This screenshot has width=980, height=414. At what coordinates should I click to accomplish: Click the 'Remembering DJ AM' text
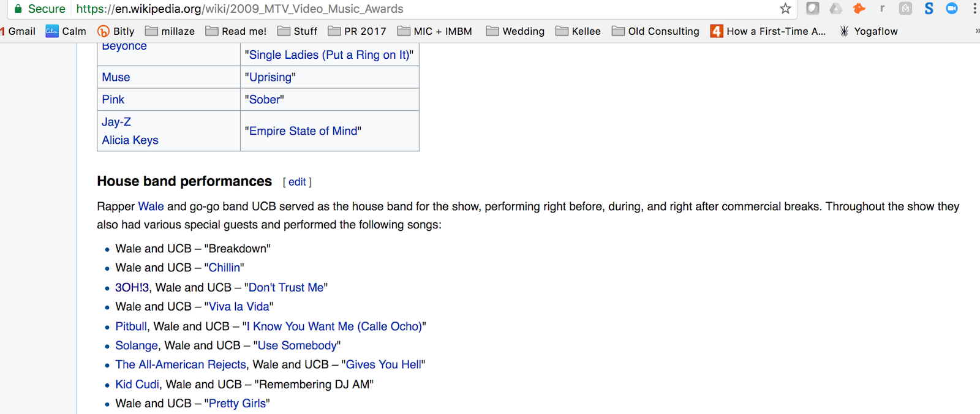(x=314, y=384)
